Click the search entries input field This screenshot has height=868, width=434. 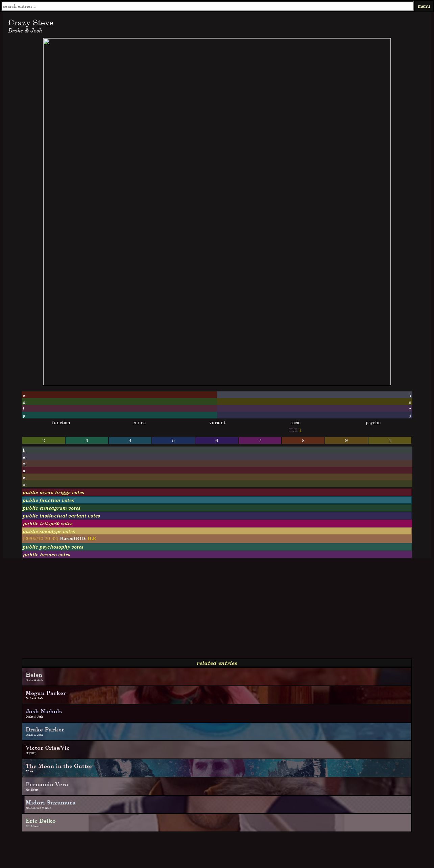[x=207, y=6]
